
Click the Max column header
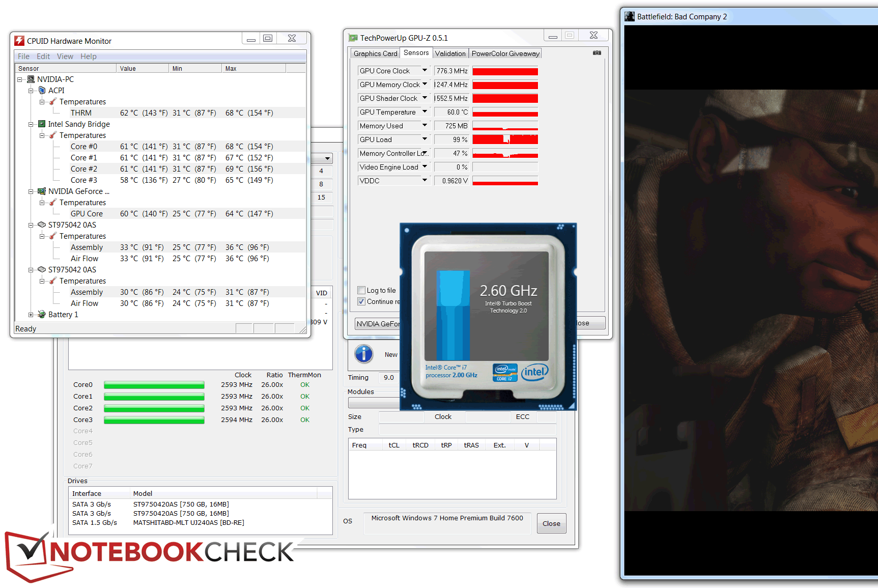click(254, 69)
